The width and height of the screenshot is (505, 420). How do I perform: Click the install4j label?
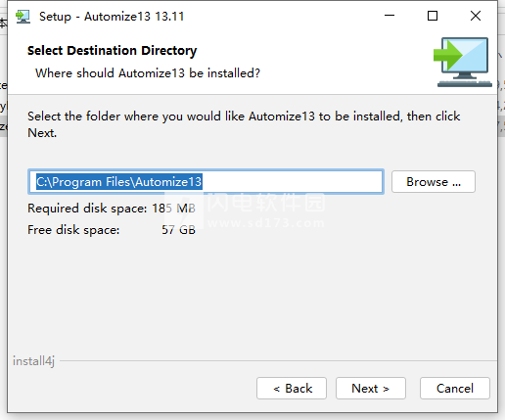tap(33, 361)
